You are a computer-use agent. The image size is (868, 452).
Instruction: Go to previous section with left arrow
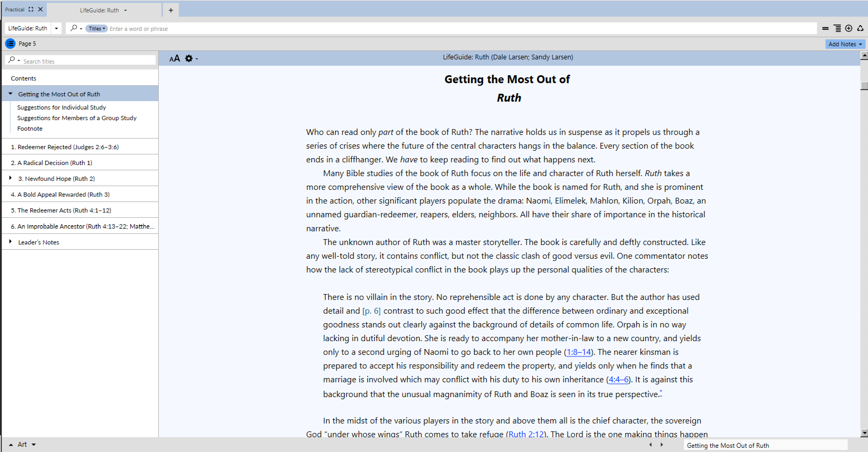tap(650, 445)
